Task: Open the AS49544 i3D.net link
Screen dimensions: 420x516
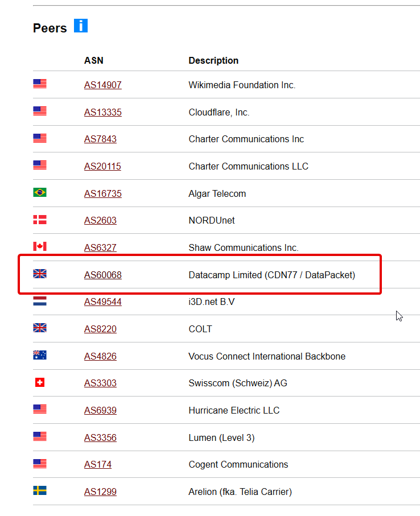Action: (x=102, y=302)
